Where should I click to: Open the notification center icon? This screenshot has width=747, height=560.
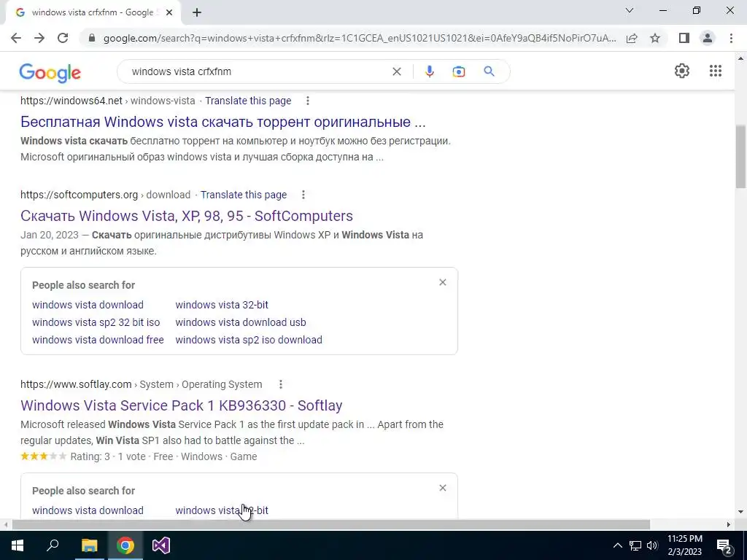pyautogui.click(x=724, y=546)
